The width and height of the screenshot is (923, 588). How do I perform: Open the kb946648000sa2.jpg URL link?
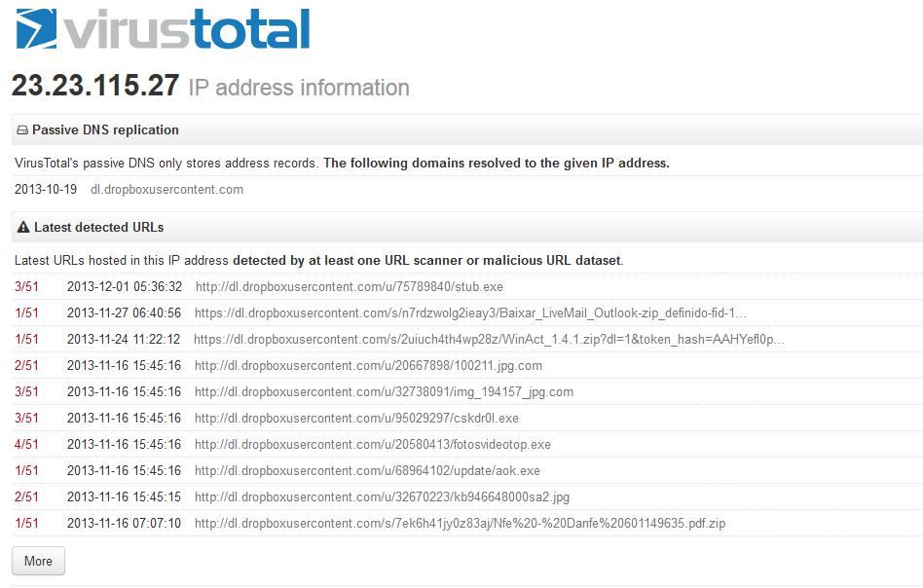pos(382,497)
